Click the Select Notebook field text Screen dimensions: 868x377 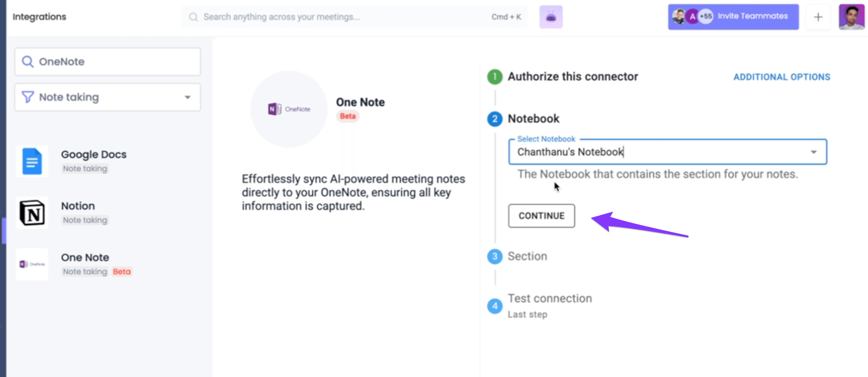pos(570,152)
